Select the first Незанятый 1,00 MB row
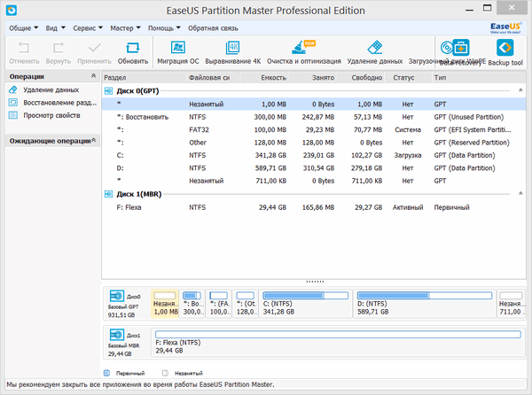Viewport: 532px width, 395px height. tap(314, 104)
